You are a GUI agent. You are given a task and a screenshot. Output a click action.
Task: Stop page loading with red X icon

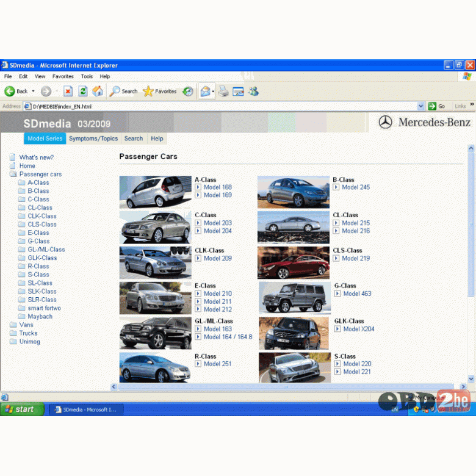coord(68,91)
